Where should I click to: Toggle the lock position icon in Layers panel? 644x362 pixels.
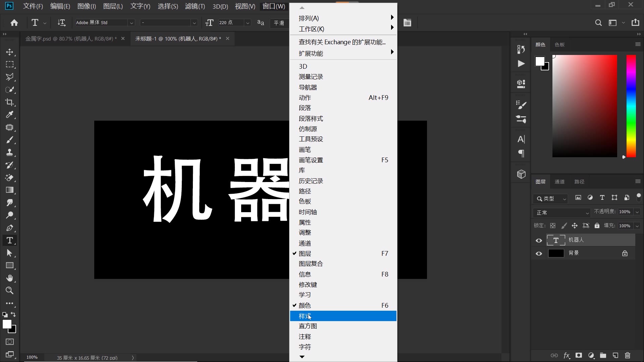(x=575, y=226)
